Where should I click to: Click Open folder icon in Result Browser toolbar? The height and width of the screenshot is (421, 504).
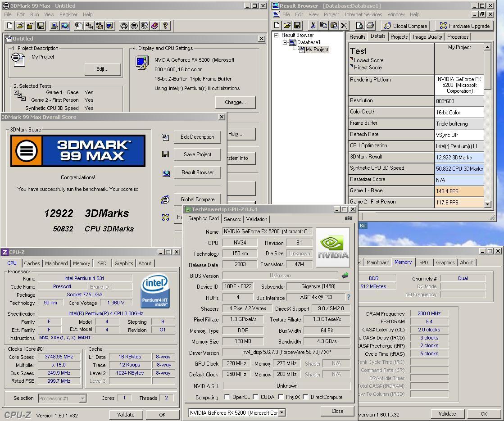point(287,25)
